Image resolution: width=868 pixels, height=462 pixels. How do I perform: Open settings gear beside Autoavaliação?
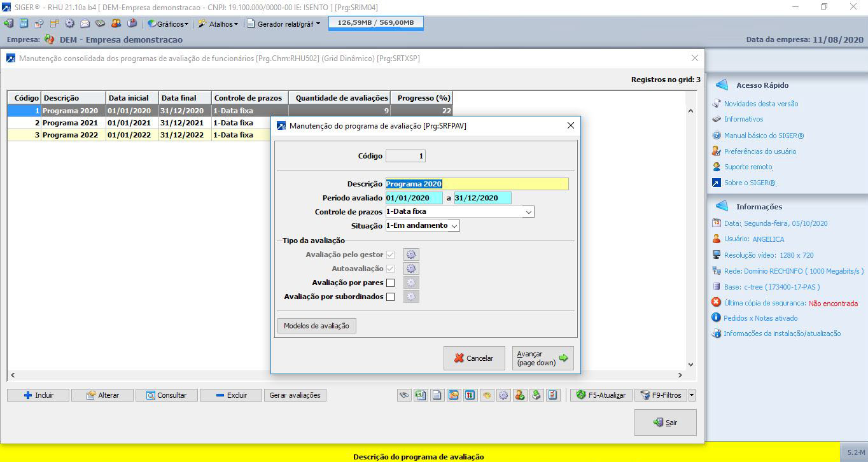[411, 269]
